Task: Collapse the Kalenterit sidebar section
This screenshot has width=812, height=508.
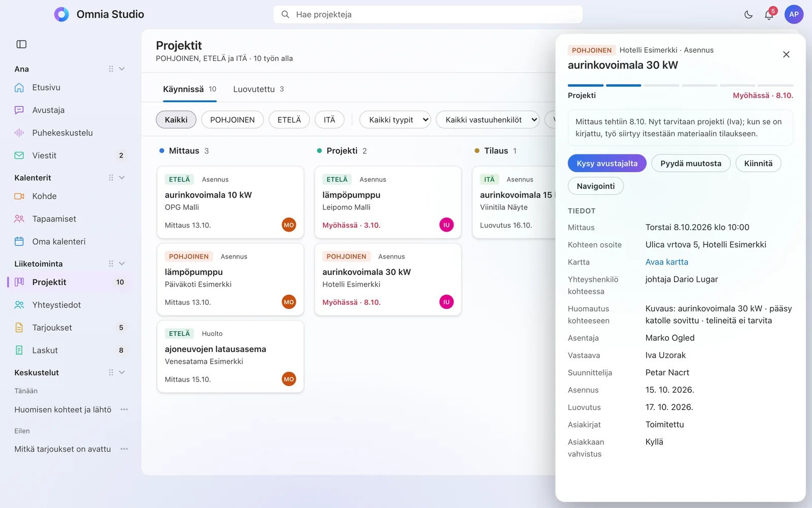Action: [x=122, y=178]
